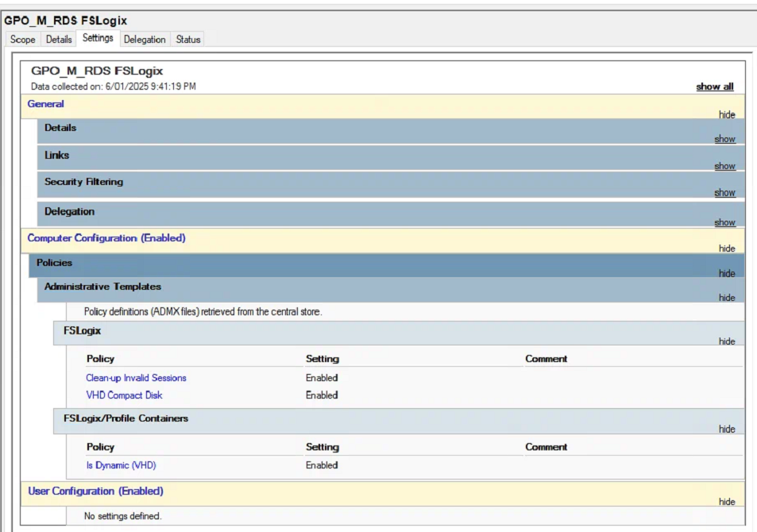
Task: Click Enabled setting for VHD Compact Disk
Action: tap(322, 395)
